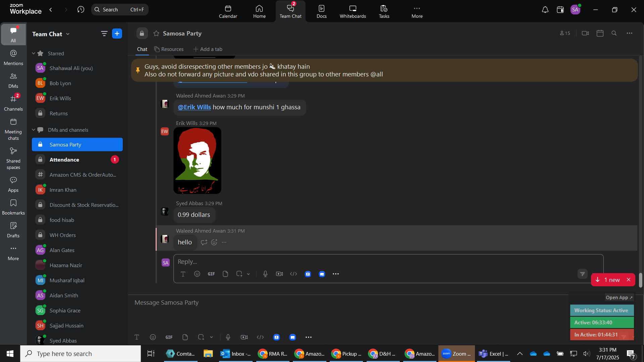
Task: Select the Chat tab
Action: tap(142, 49)
